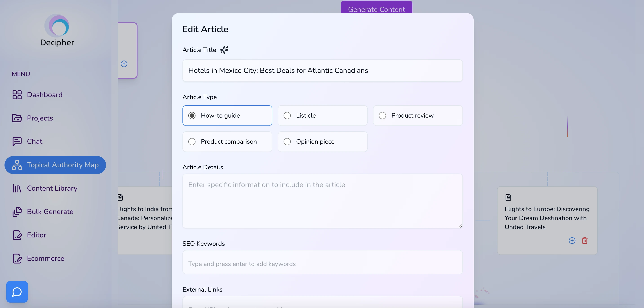The width and height of the screenshot is (644, 308).
Task: Click the support chat bubble icon
Action: (17, 292)
